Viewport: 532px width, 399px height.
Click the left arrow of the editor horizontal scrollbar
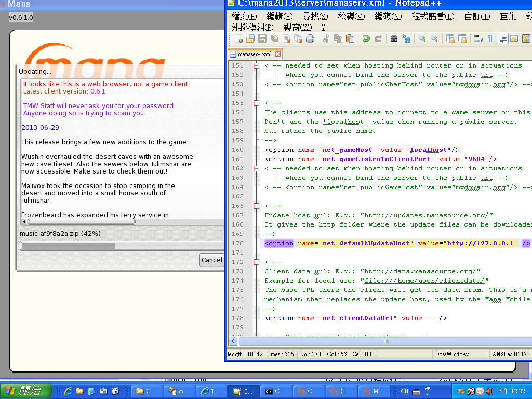[x=233, y=341]
